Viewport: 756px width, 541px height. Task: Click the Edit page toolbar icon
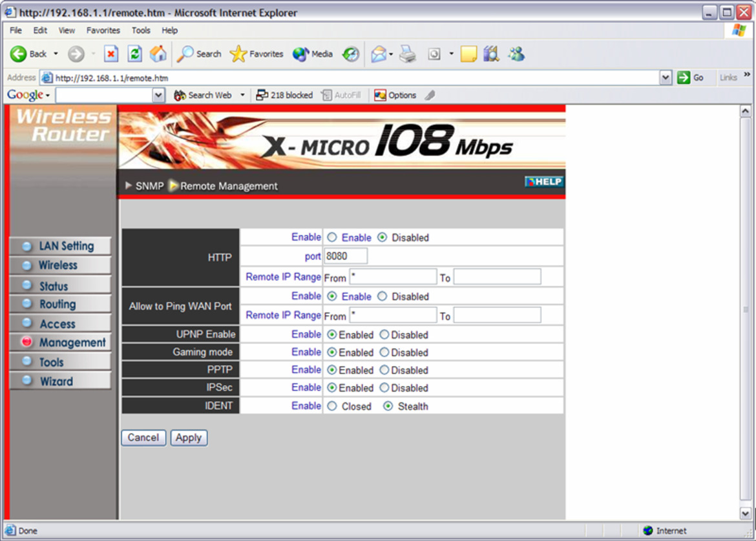434,54
